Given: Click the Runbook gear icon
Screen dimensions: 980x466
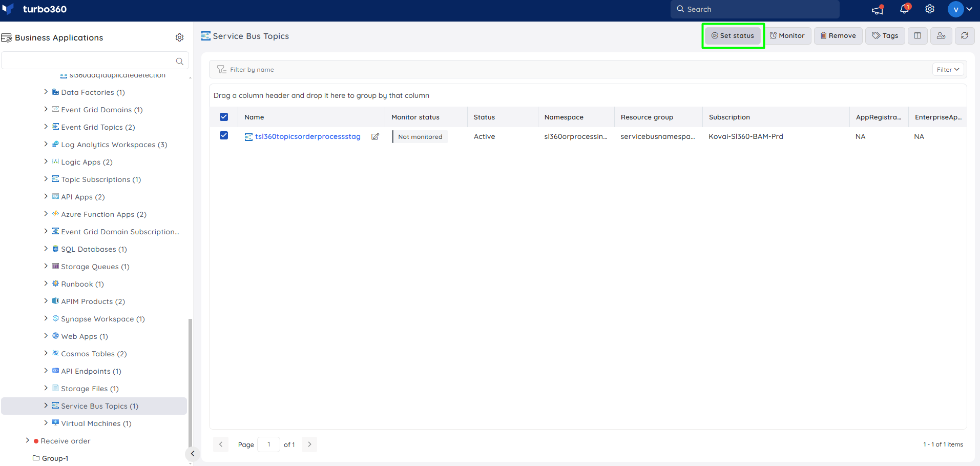Looking at the screenshot, I should tap(55, 284).
